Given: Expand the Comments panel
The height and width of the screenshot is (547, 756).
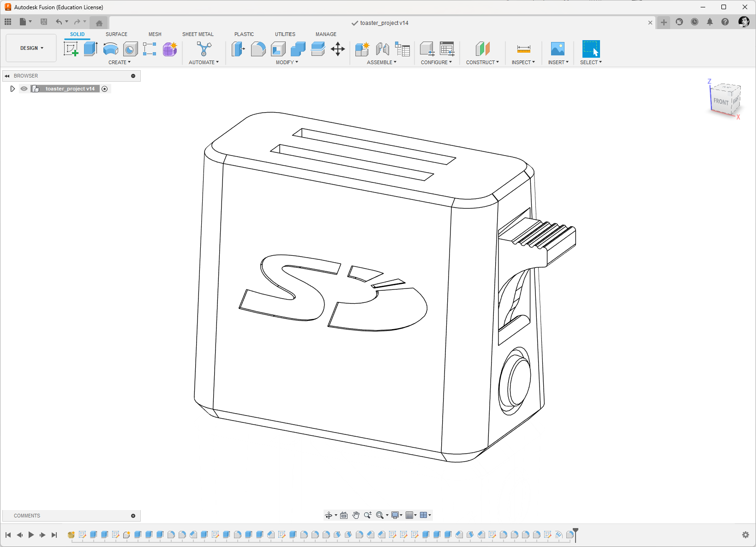Looking at the screenshot, I should [x=133, y=516].
